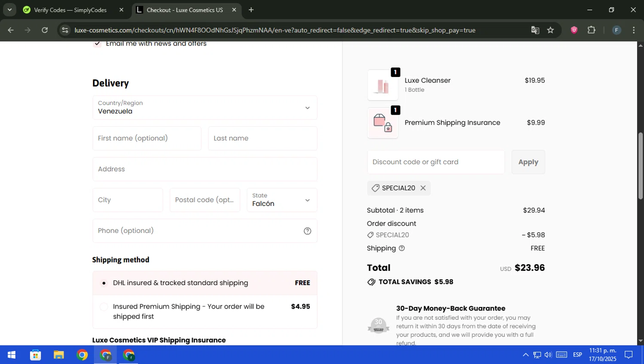Image resolution: width=644 pixels, height=364 pixels.
Task: Expand the State dropdown showing Falcón
Action: [282, 200]
